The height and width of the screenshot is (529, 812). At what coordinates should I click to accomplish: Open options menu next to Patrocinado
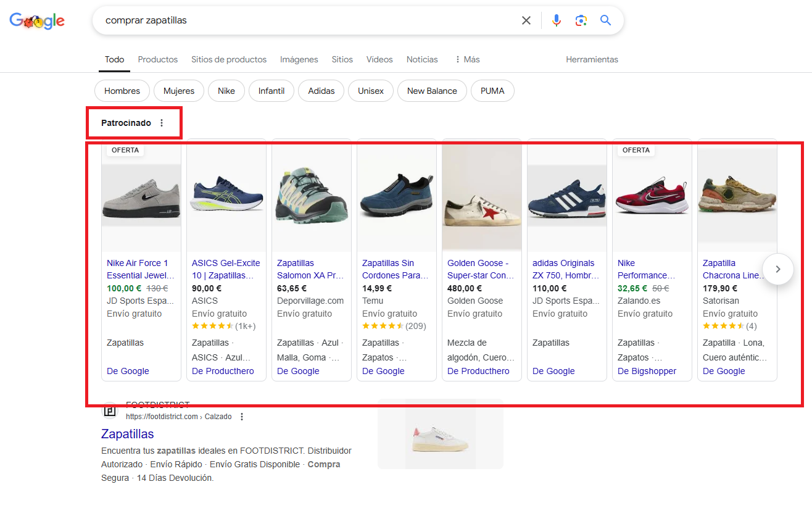tap(162, 123)
